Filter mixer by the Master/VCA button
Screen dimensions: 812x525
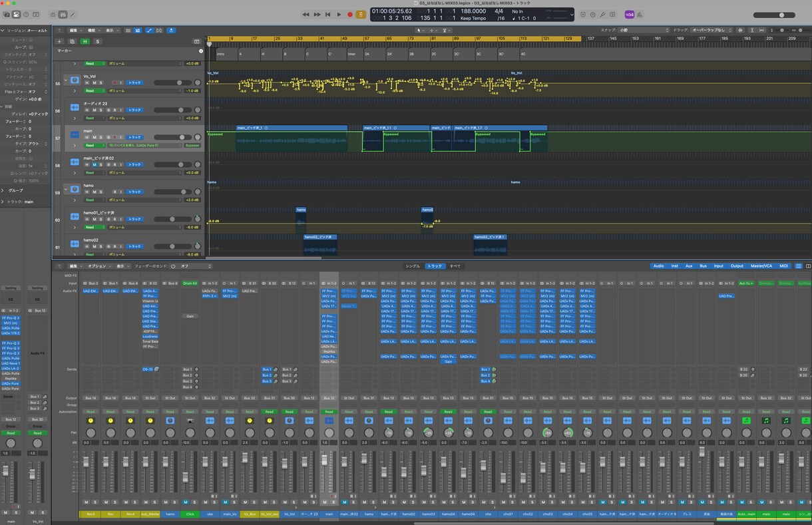pos(760,266)
